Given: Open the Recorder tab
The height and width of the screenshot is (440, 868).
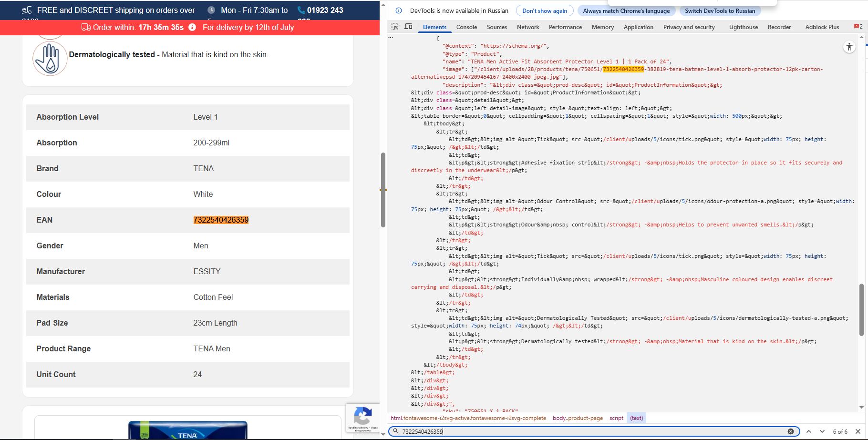Looking at the screenshot, I should pos(779,27).
